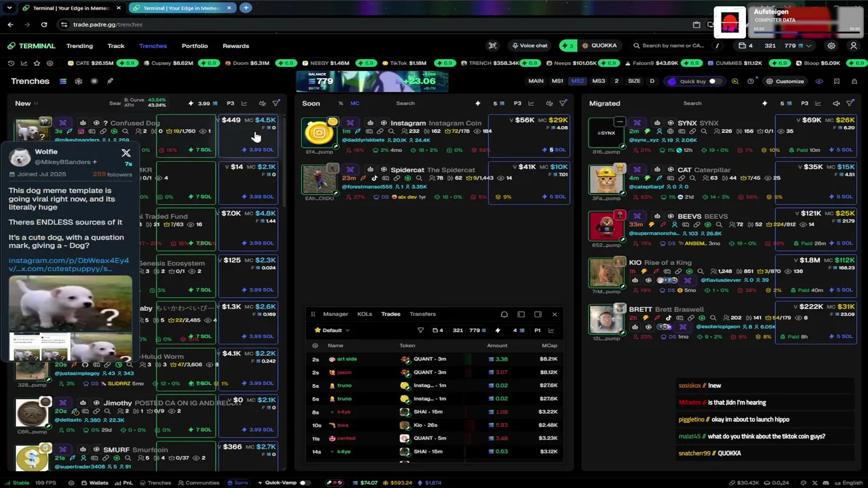The image size is (868, 488).
Task: Open the P3 preset selector in New column
Action: point(231,104)
